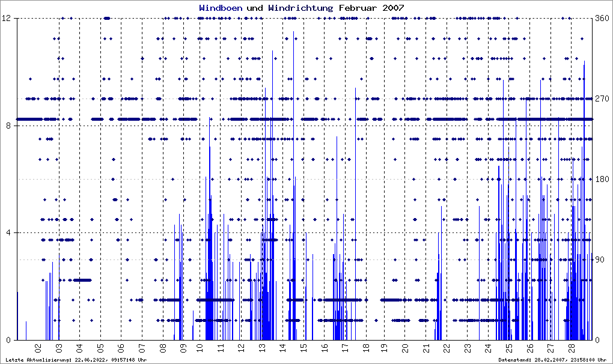Click the 'Letzte Aktualisierung' timestamp text
Viewport: 613px width, 364px height.
pyautogui.click(x=76, y=360)
